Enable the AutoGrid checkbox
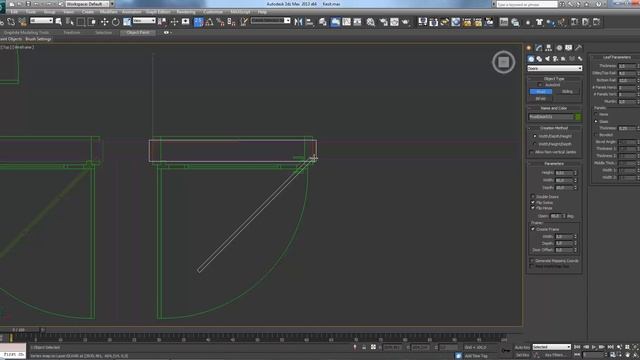This screenshot has height=360, width=640. pos(540,85)
